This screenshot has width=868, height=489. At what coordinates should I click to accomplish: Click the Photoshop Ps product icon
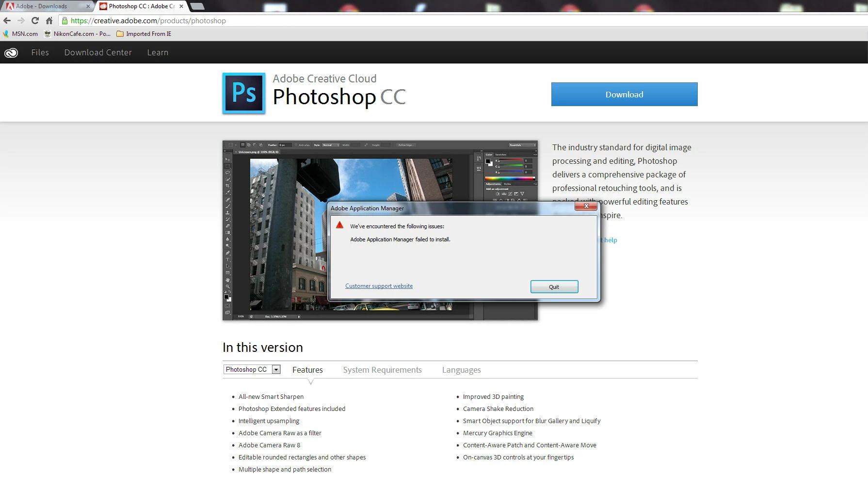[x=244, y=93]
